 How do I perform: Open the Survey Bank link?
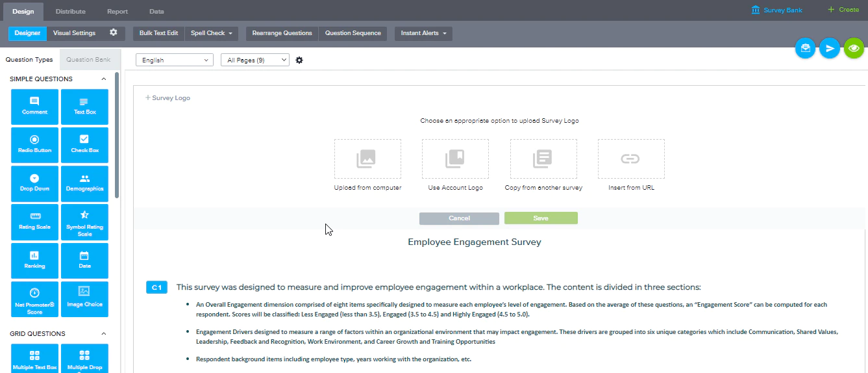pos(776,10)
